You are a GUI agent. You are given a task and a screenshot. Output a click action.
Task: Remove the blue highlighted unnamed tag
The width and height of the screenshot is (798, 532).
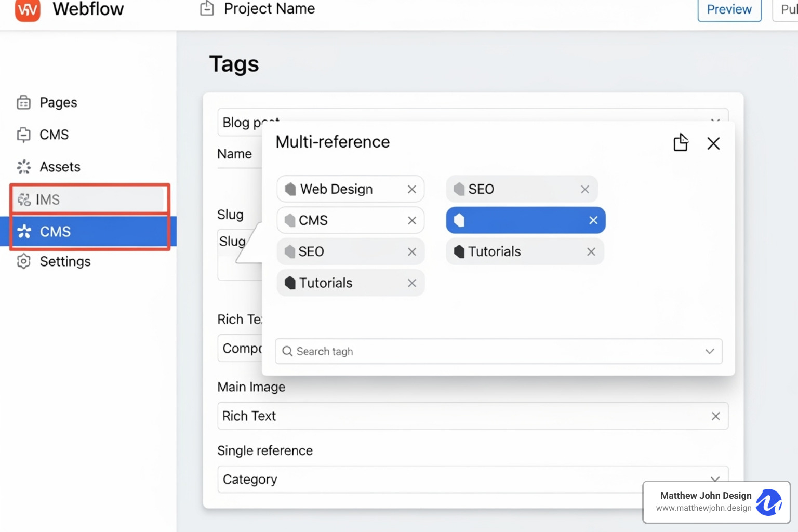click(593, 220)
